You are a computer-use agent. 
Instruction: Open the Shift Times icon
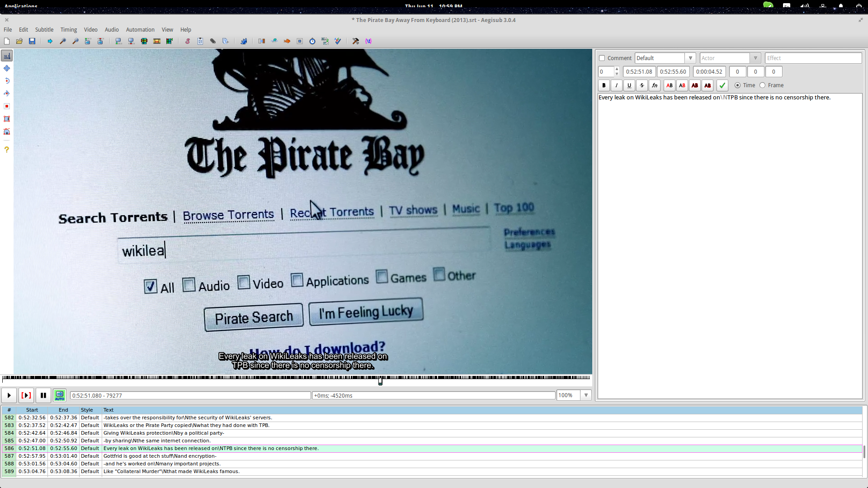pyautogui.click(x=262, y=41)
